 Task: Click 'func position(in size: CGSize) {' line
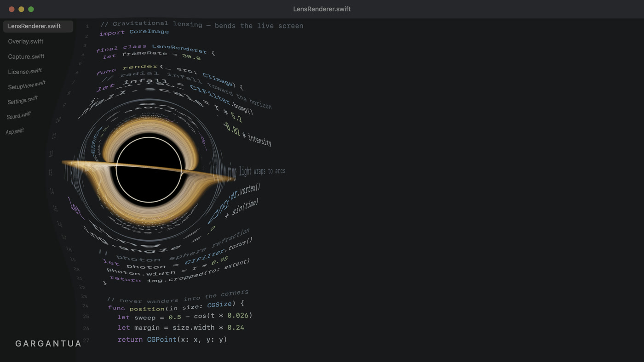coord(176,306)
